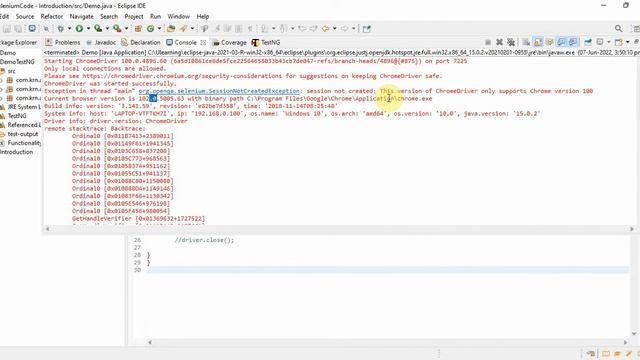Click console horizontal scrollbar left arrow
Screen dimensions: 640x360
(47, 229)
